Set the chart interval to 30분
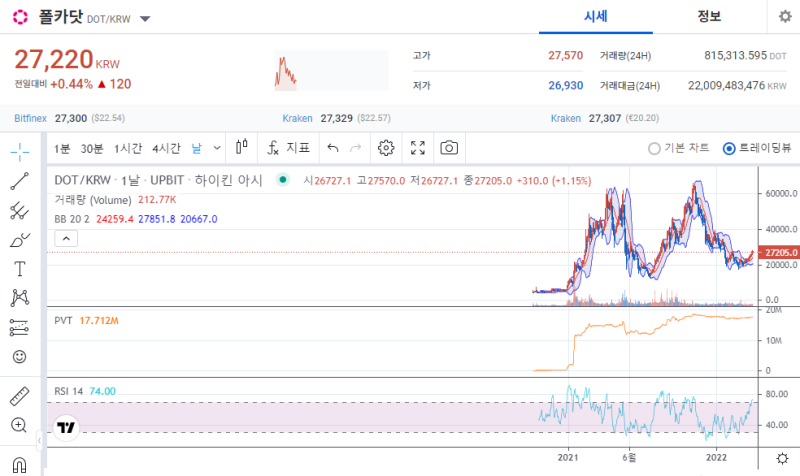This screenshot has height=476, width=800. point(92,148)
